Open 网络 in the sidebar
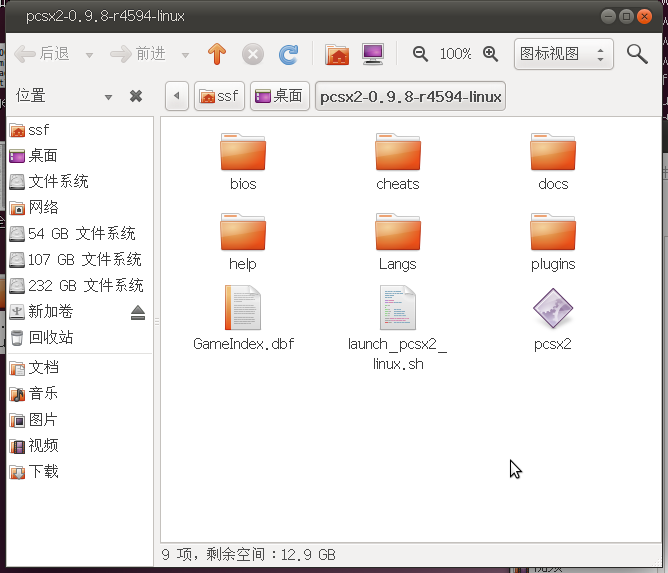The width and height of the screenshot is (668, 573). pos(80,208)
